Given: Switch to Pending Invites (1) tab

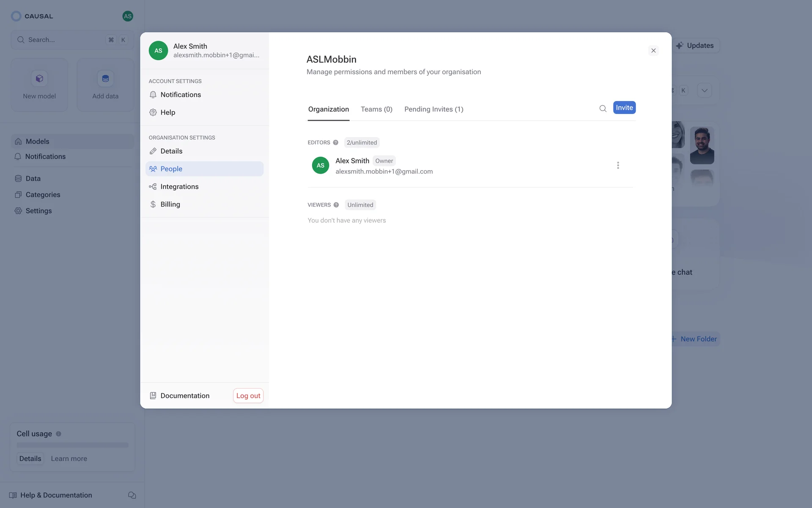Looking at the screenshot, I should click(x=433, y=109).
